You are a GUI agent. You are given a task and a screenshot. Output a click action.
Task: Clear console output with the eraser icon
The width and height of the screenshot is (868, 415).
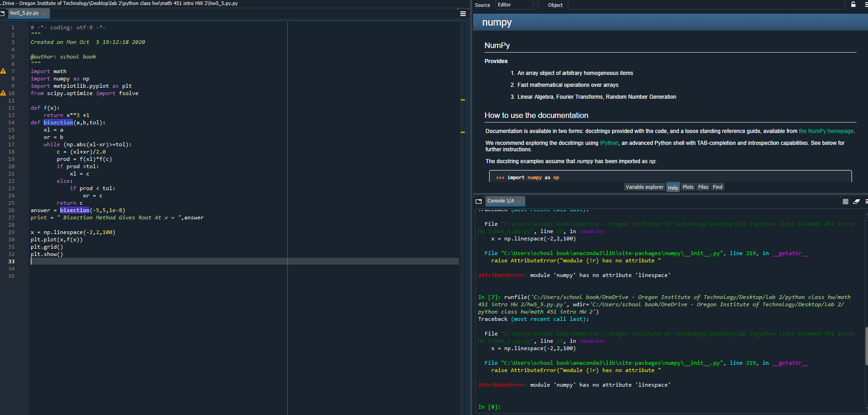857,202
